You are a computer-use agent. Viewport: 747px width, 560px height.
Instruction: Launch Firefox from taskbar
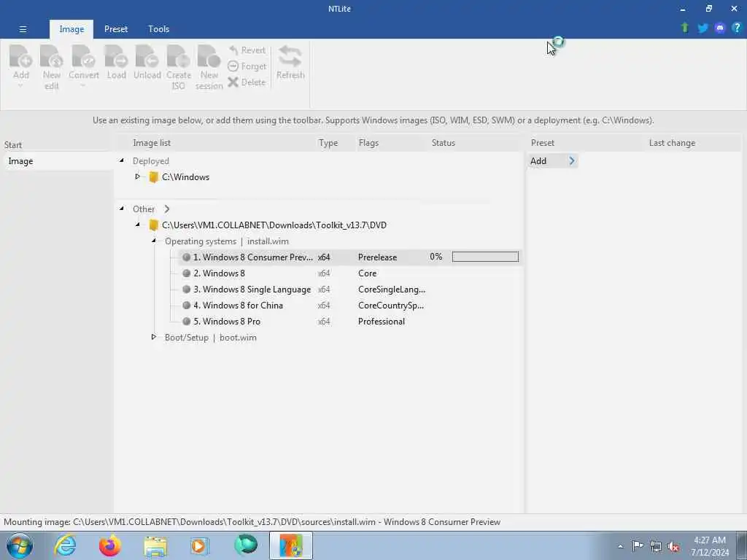click(110, 545)
